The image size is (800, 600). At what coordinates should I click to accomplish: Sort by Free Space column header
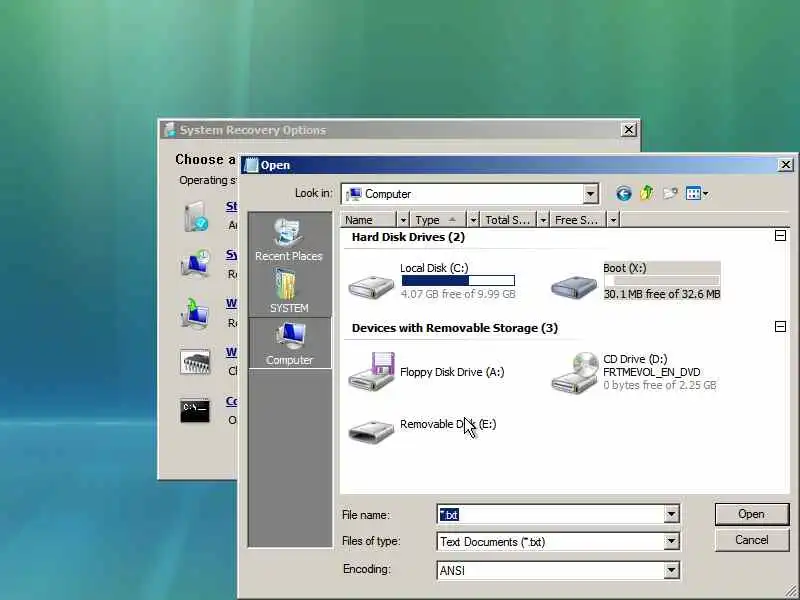579,220
